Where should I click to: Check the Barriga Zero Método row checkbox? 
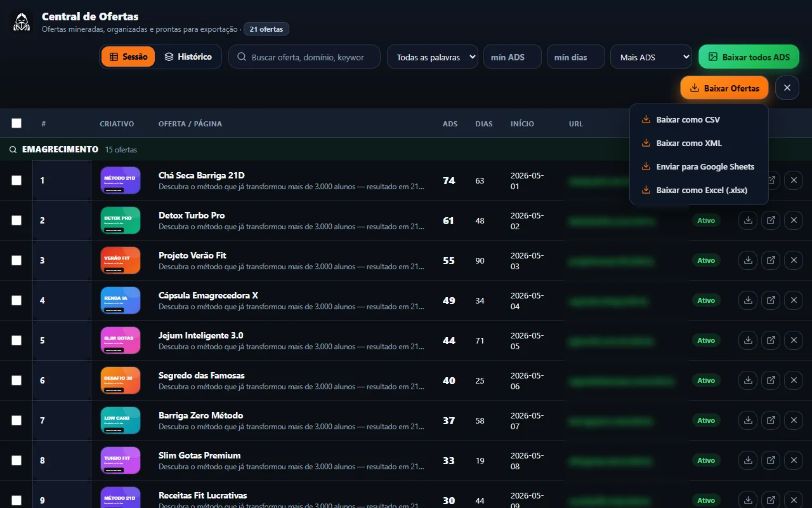[x=16, y=420]
